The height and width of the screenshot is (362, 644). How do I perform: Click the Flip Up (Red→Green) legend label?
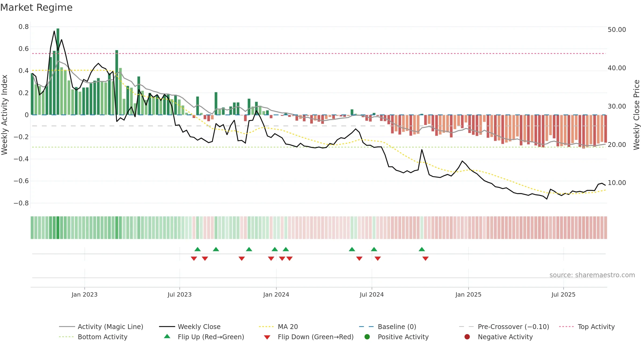coord(211,337)
